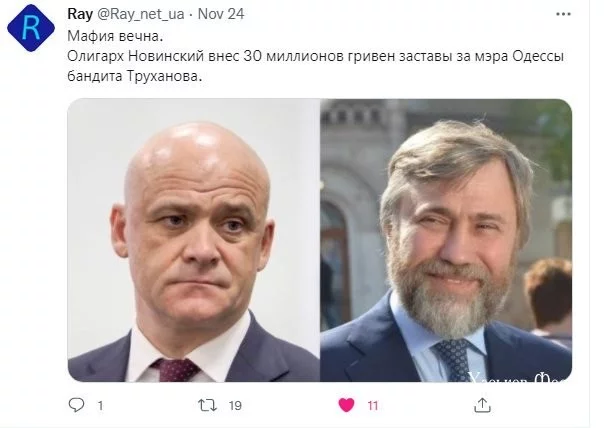Click the last text line "бандита Труханова."
Image resolution: width=609 pixels, height=428 pixels.
point(135,76)
